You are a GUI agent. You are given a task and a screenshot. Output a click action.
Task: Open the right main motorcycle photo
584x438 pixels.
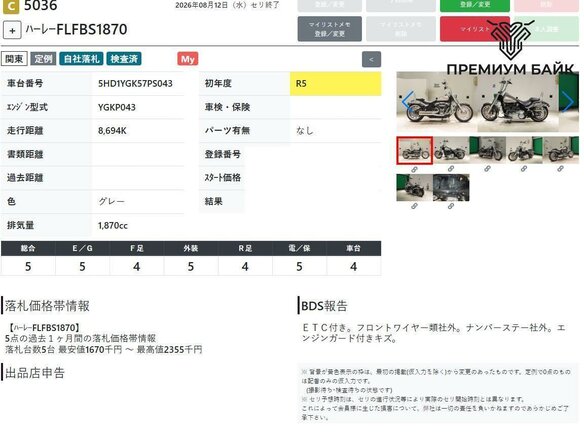coord(518,102)
